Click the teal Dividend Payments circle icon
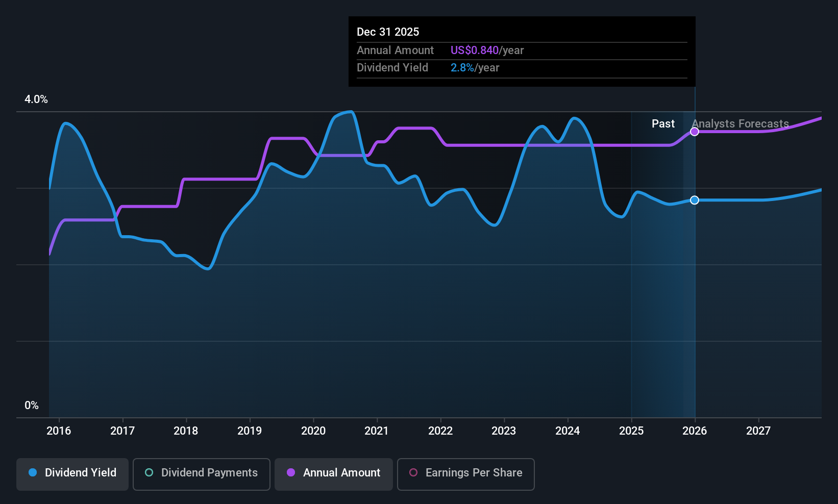Viewport: 838px width, 504px height. click(x=149, y=473)
